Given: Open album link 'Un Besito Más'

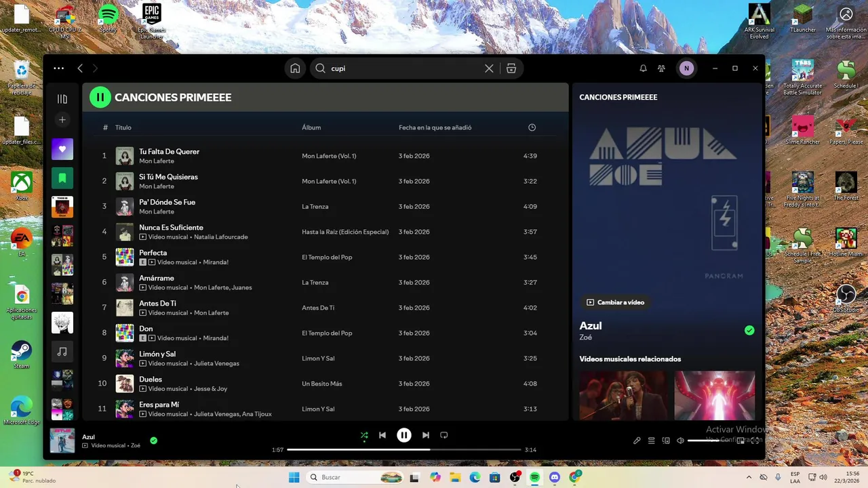Looking at the screenshot, I should (x=322, y=384).
